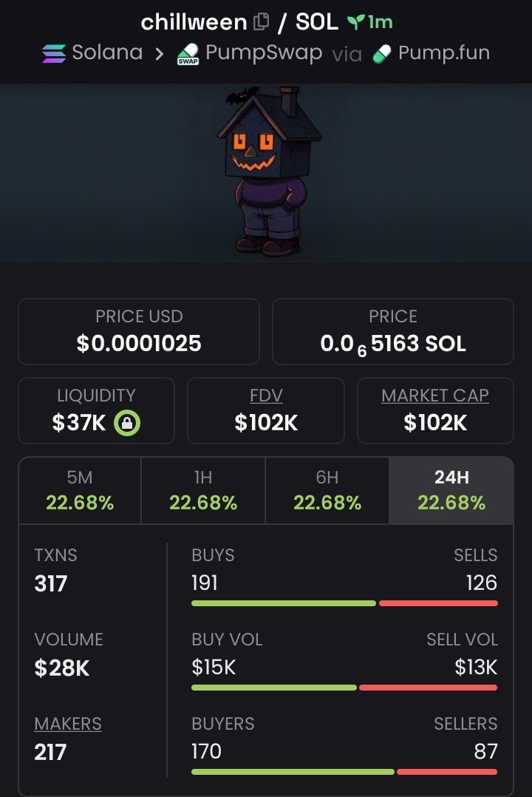
Task: Click the buys versus sells bar
Action: point(344,603)
